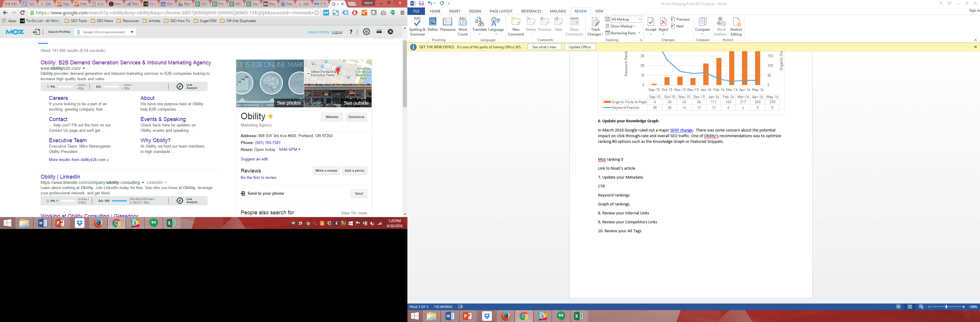Click Directions button in knowledge panel
The width and height of the screenshot is (980, 322).
[x=356, y=117]
